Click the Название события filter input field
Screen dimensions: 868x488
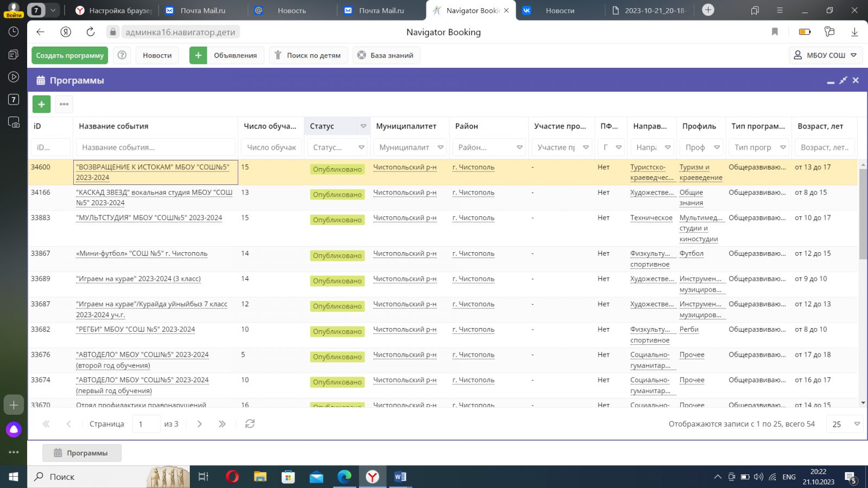155,147
